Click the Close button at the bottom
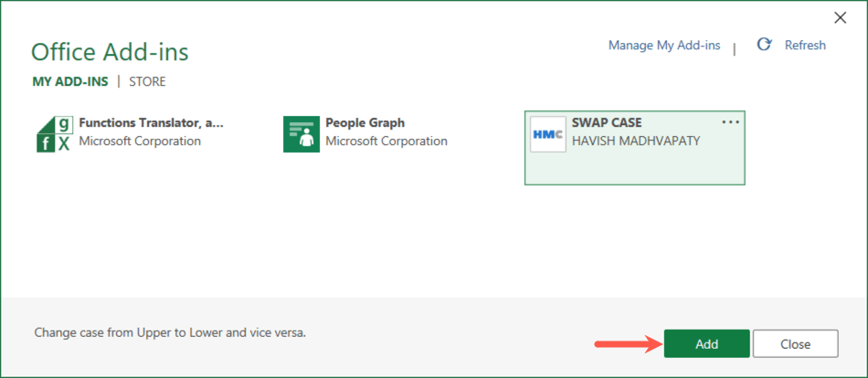 [x=796, y=344]
